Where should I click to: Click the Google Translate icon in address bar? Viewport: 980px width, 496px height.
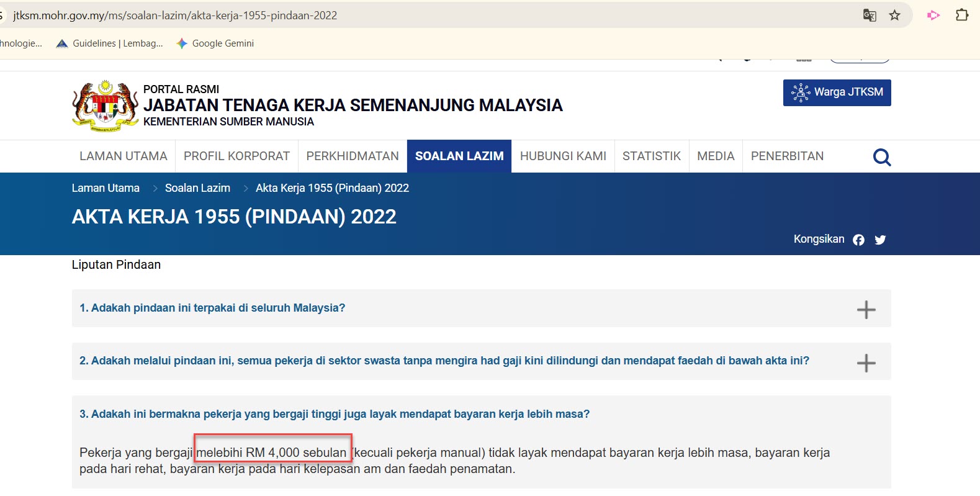click(x=870, y=16)
